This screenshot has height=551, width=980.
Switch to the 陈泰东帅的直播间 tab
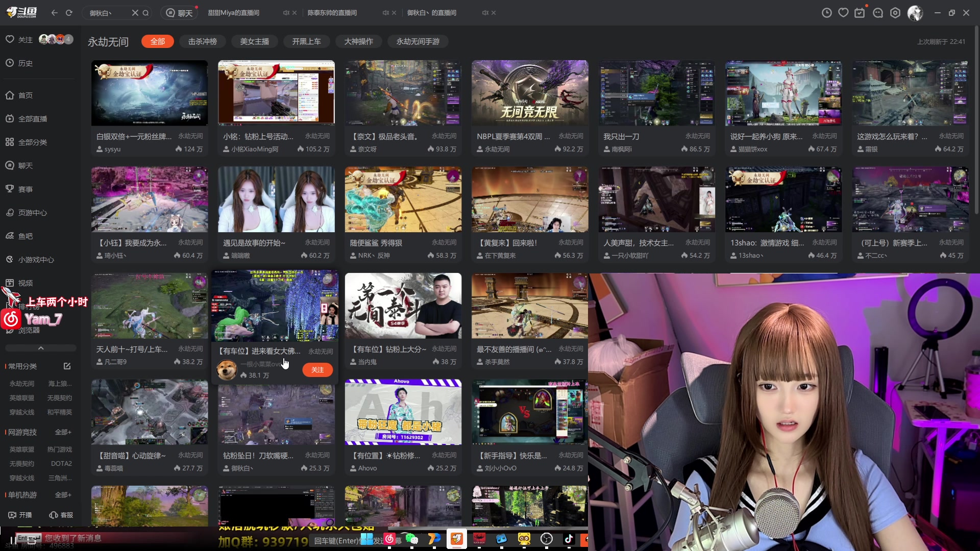point(332,13)
